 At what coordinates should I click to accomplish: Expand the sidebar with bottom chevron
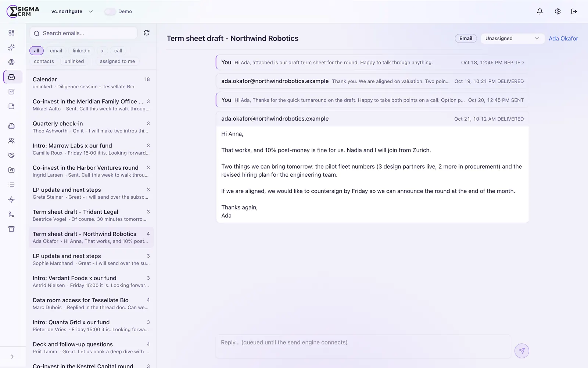tap(12, 357)
